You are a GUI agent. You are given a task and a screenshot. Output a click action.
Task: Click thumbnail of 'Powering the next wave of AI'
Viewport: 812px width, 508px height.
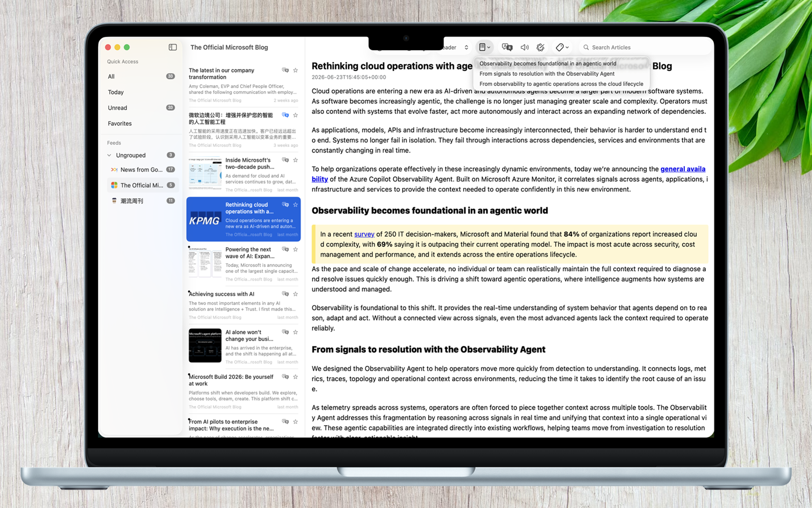coord(205,262)
